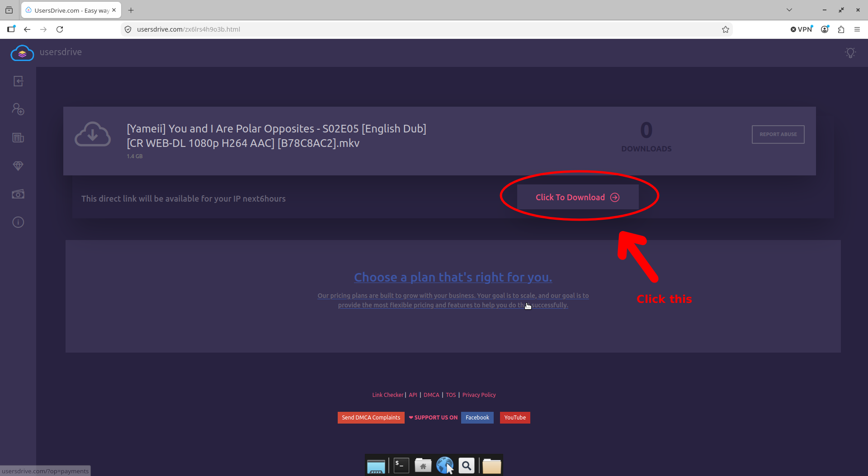This screenshot has height=476, width=868.
Task: Click the usersdrive cloud logo
Action: (x=22, y=53)
